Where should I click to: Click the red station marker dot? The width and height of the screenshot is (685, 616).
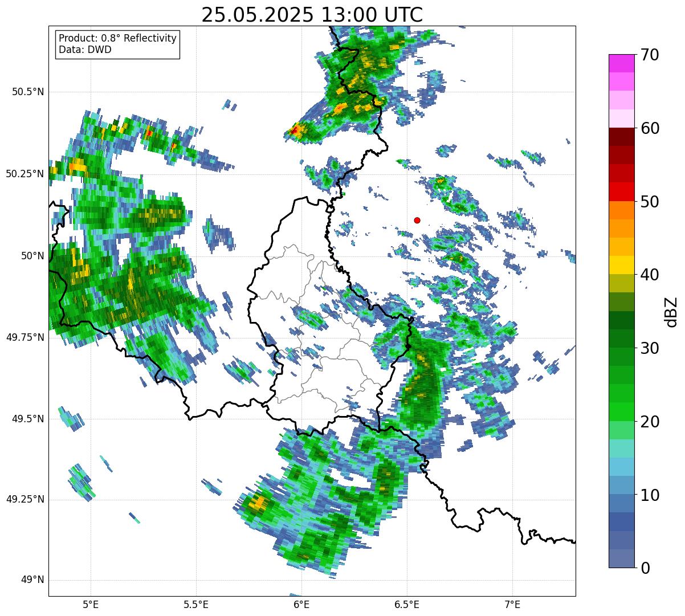pyautogui.click(x=417, y=220)
